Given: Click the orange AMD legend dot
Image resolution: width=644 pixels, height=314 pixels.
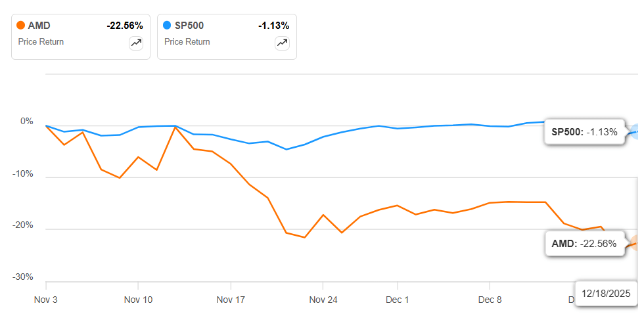Looking at the screenshot, I should 21,26.
